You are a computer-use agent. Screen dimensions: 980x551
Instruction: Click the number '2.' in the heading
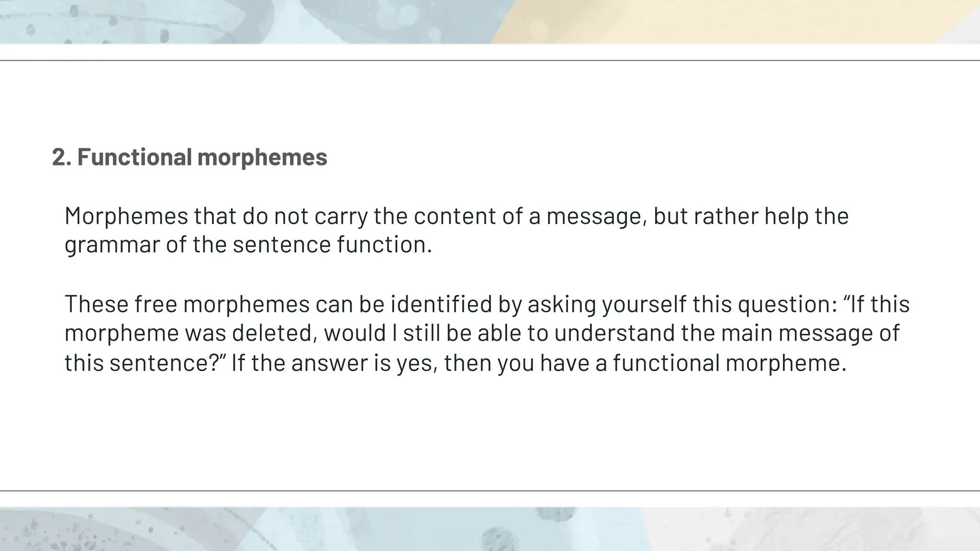tap(61, 157)
